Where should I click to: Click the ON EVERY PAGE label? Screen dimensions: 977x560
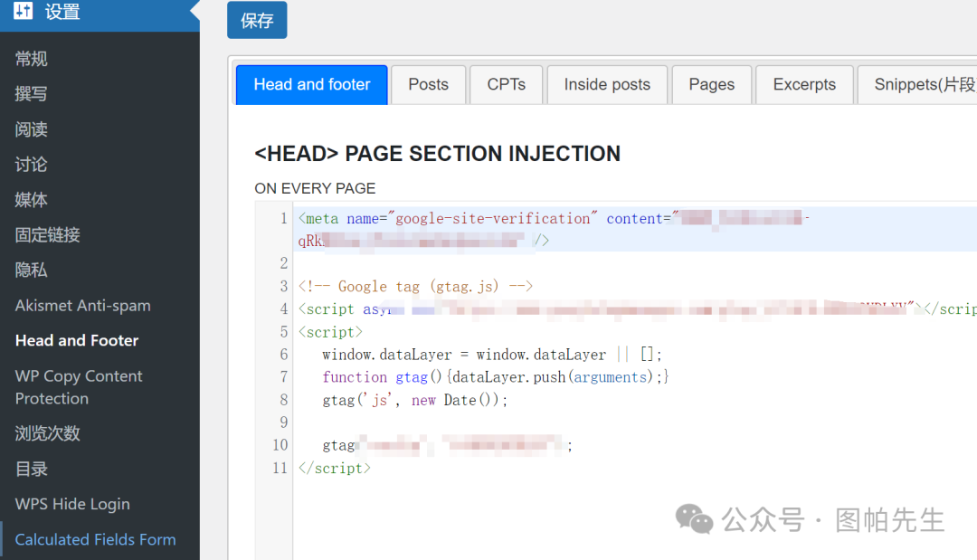315,188
